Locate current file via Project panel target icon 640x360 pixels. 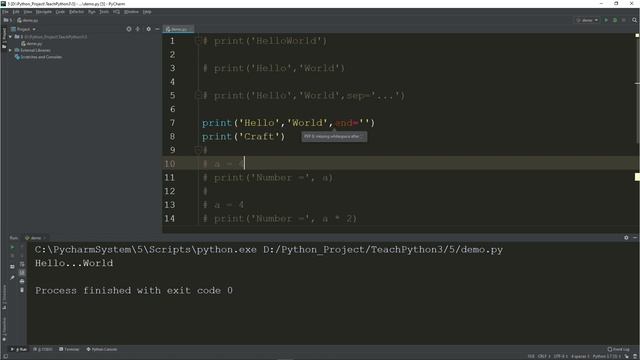[129, 29]
